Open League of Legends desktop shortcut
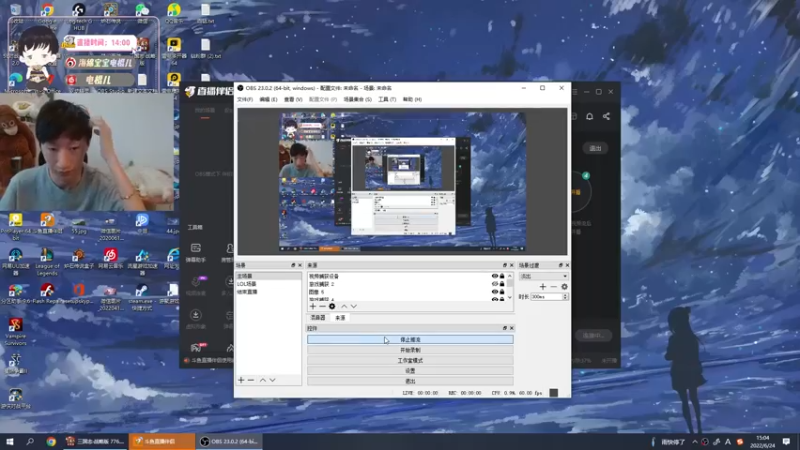Screen dimensions: 800x450 tap(47, 262)
